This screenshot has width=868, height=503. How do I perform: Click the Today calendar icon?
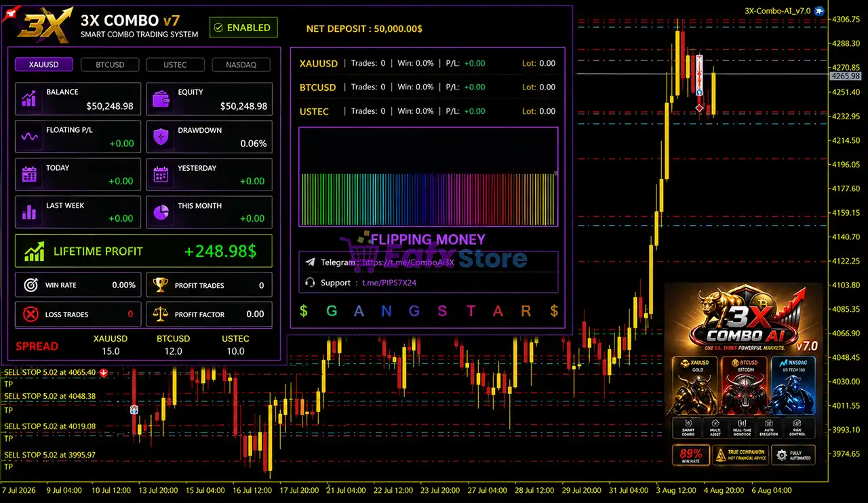click(29, 174)
